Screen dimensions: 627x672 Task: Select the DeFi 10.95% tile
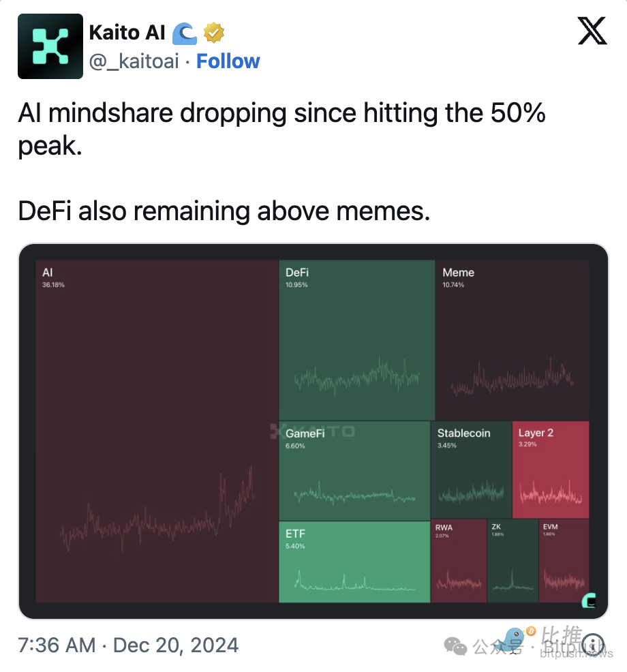point(356,339)
